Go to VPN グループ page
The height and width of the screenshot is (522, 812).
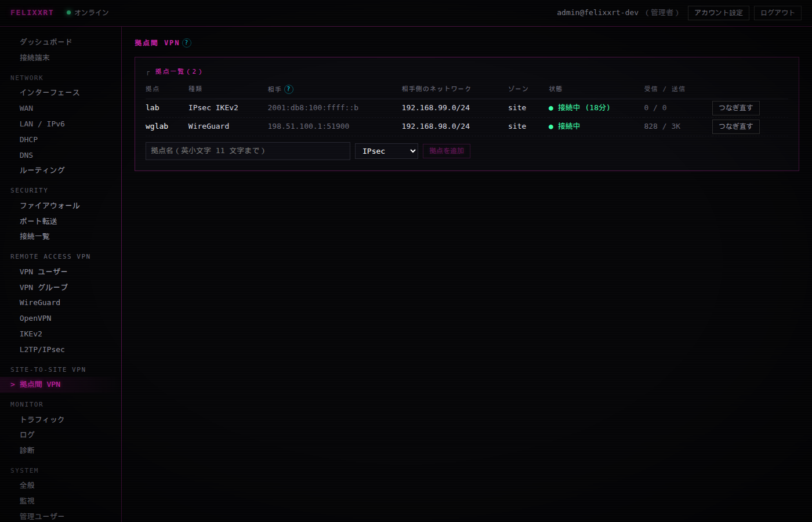(x=43, y=287)
